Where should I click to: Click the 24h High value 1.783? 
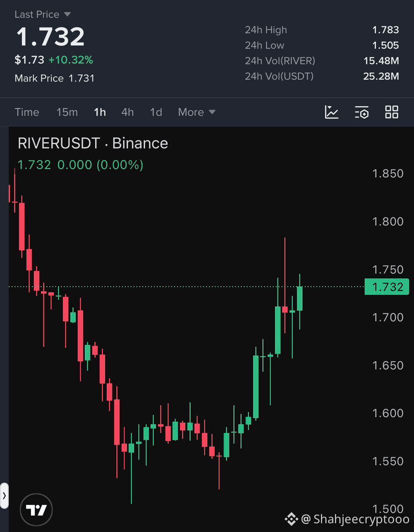click(x=385, y=30)
